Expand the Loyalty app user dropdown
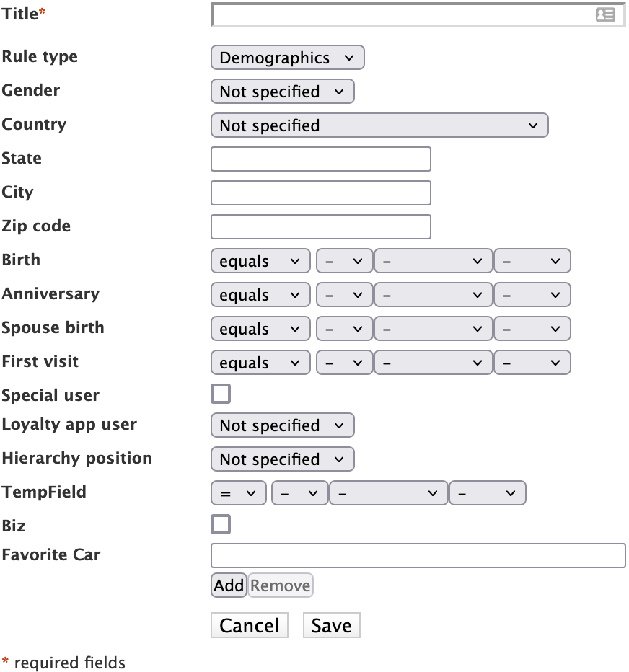The width and height of the screenshot is (629, 672). pos(282,425)
